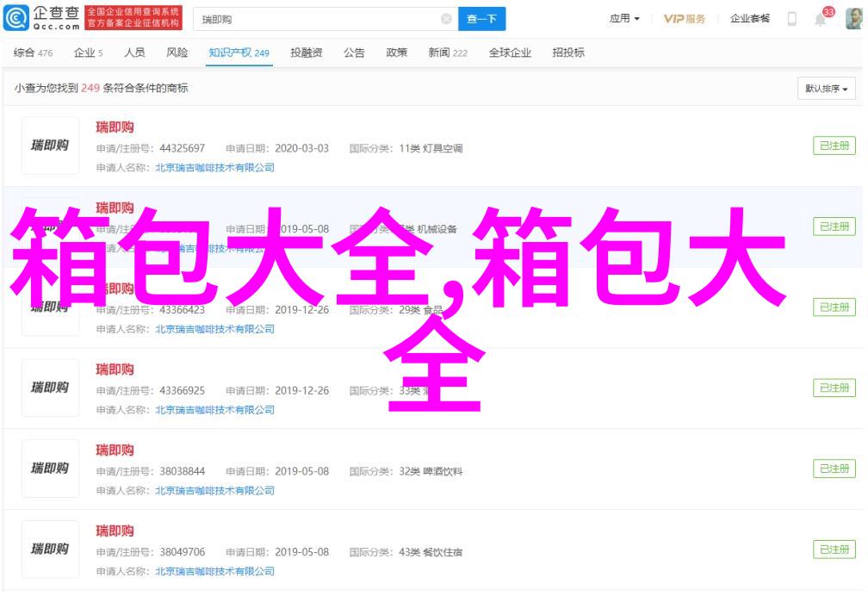Click the application date 2020-03-03
The width and height of the screenshot is (868, 596).
(301, 148)
